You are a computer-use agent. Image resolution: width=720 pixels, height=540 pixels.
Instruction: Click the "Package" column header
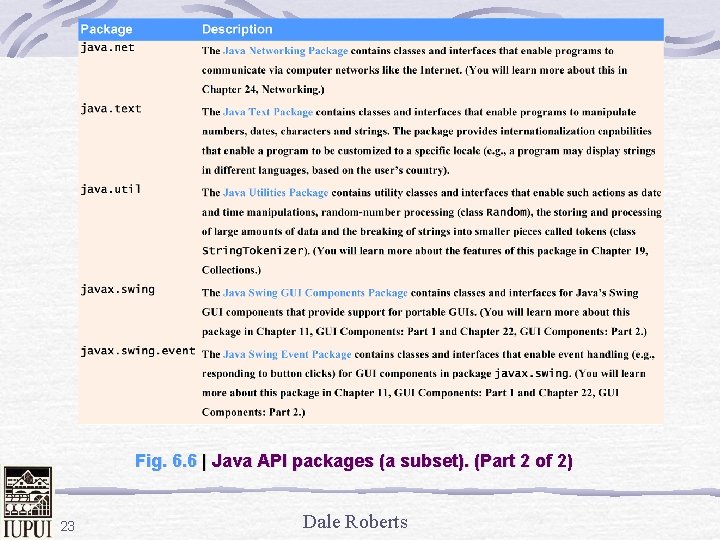107,29
